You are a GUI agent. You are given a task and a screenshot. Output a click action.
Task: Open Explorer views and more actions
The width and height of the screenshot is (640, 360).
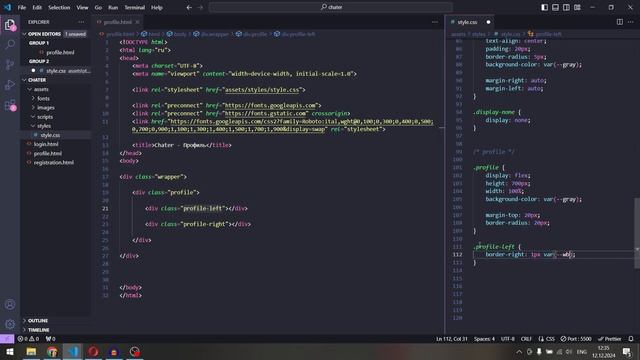pyautogui.click(x=81, y=22)
